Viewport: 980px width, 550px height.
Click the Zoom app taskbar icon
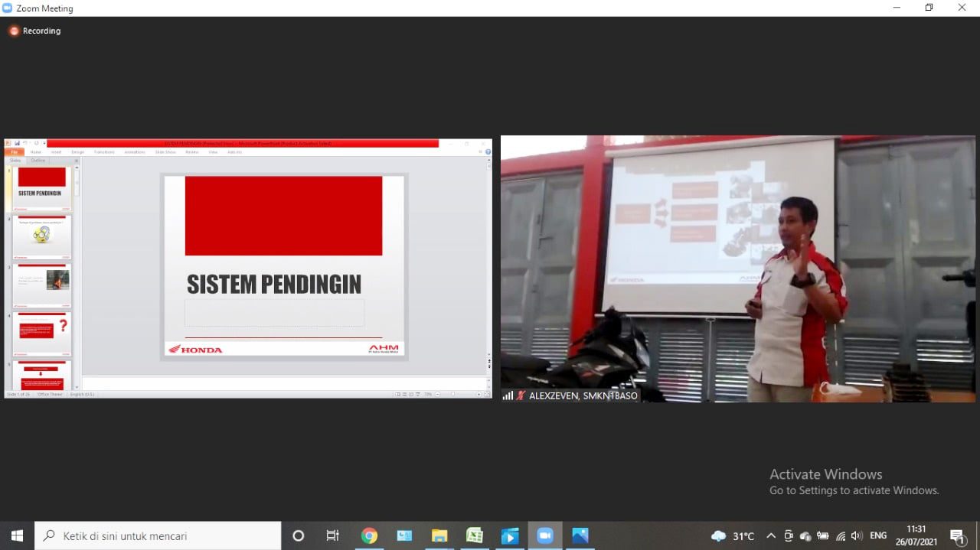pyautogui.click(x=545, y=535)
